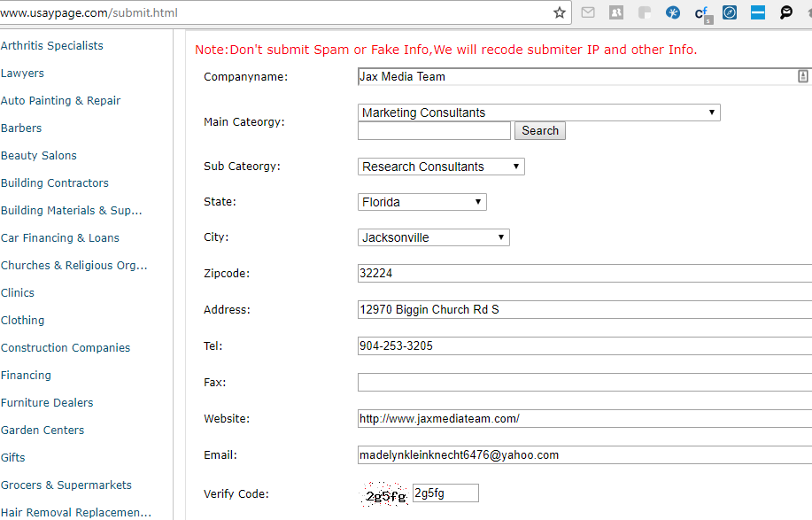The width and height of the screenshot is (812, 520).
Task: Bookmark this page with the star icon
Action: point(560,12)
